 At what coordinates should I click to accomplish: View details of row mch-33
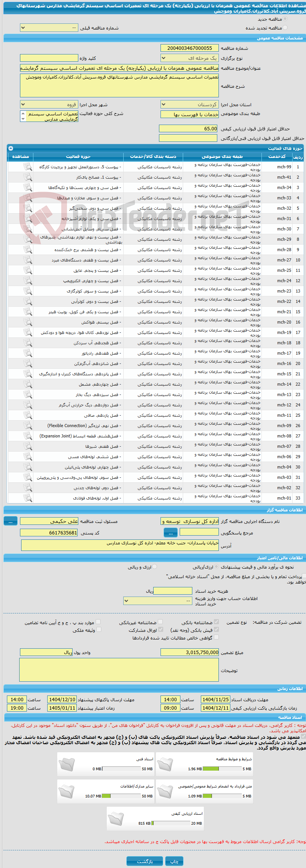pos(28,198)
